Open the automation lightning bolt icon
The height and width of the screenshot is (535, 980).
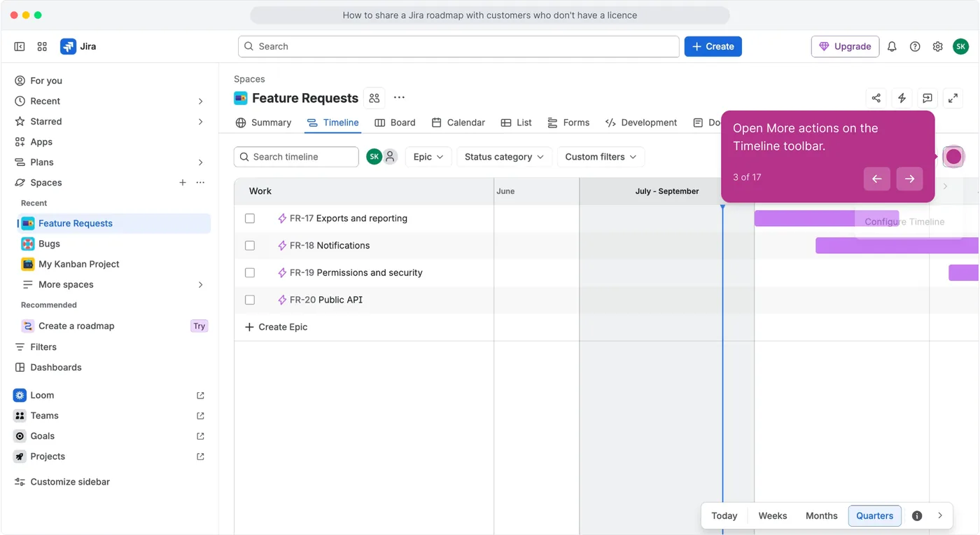(x=902, y=98)
